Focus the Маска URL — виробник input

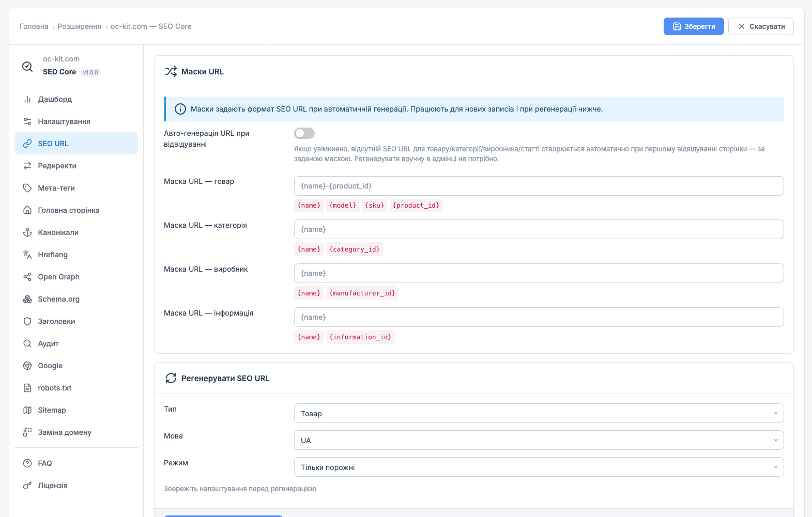pyautogui.click(x=539, y=273)
